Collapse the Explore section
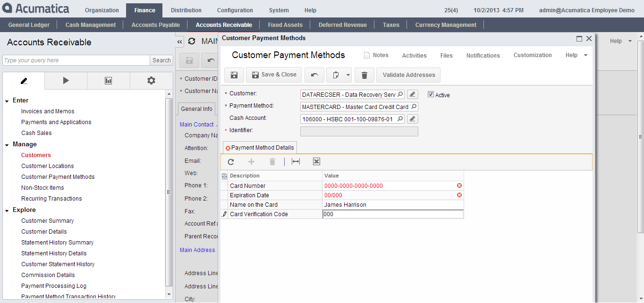The image size is (644, 303). tap(7, 210)
